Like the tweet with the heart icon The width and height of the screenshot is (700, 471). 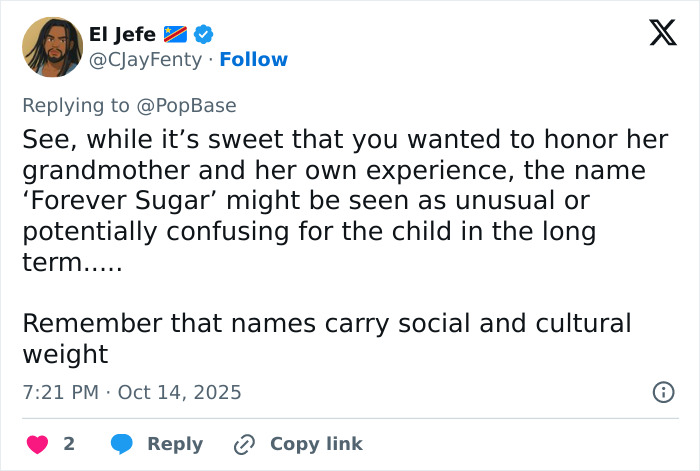point(35,443)
